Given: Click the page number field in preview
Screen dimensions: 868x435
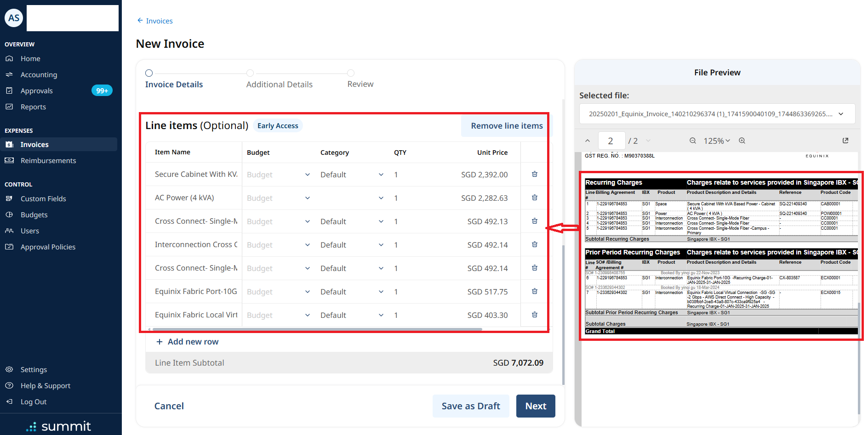Looking at the screenshot, I should [611, 141].
